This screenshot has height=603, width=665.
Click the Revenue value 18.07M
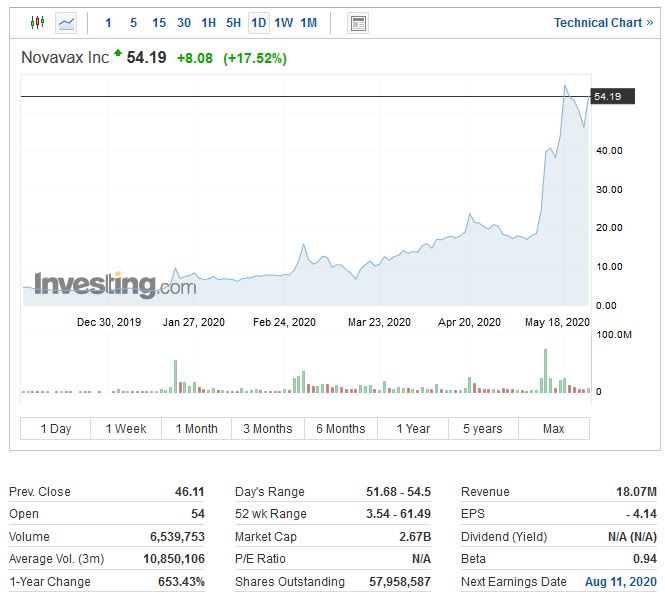(636, 491)
